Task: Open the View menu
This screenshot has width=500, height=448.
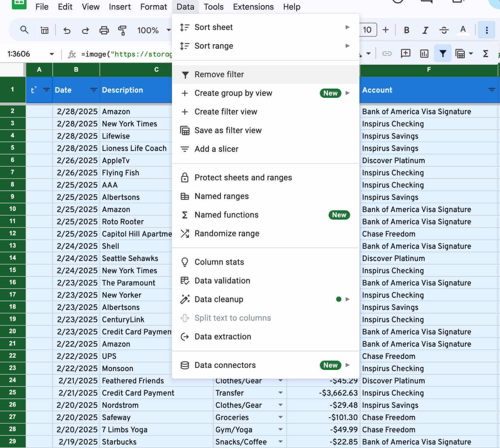Action: pyautogui.click(x=91, y=7)
